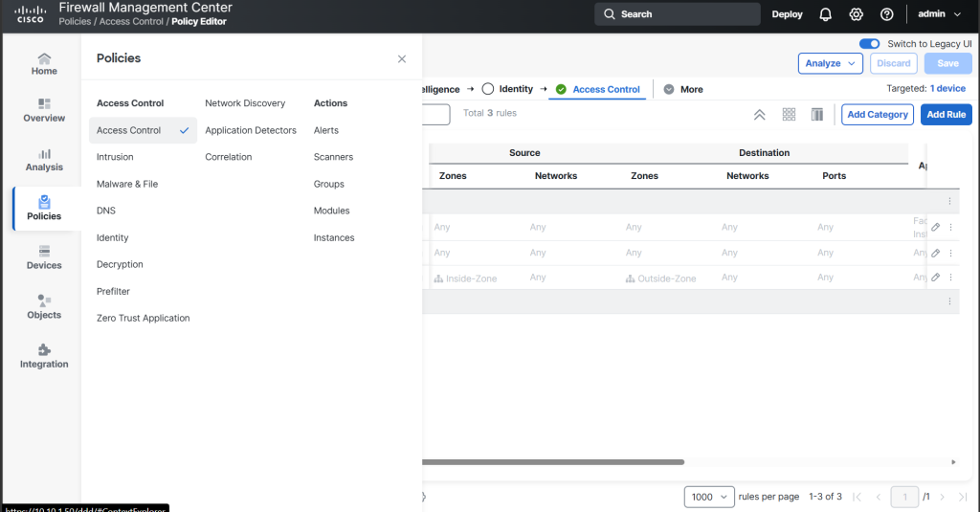Click Deploy in the top bar
The height and width of the screenshot is (512, 980).
(x=787, y=14)
